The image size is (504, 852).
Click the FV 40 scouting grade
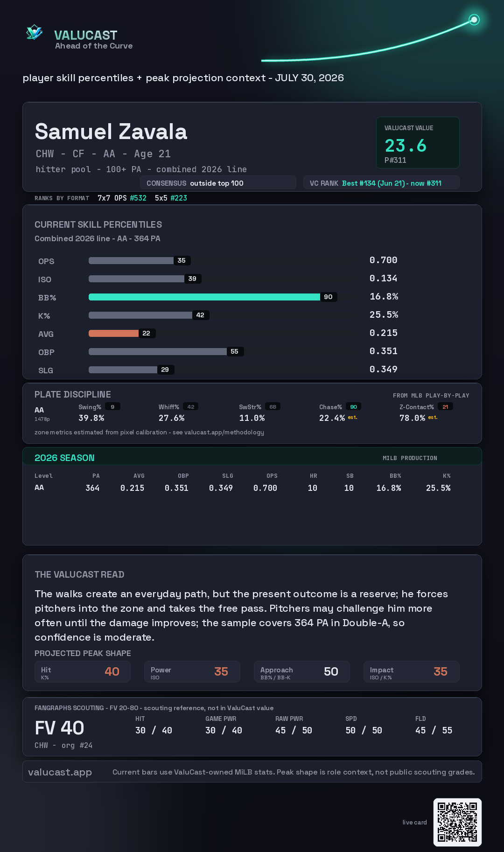pos(59,728)
